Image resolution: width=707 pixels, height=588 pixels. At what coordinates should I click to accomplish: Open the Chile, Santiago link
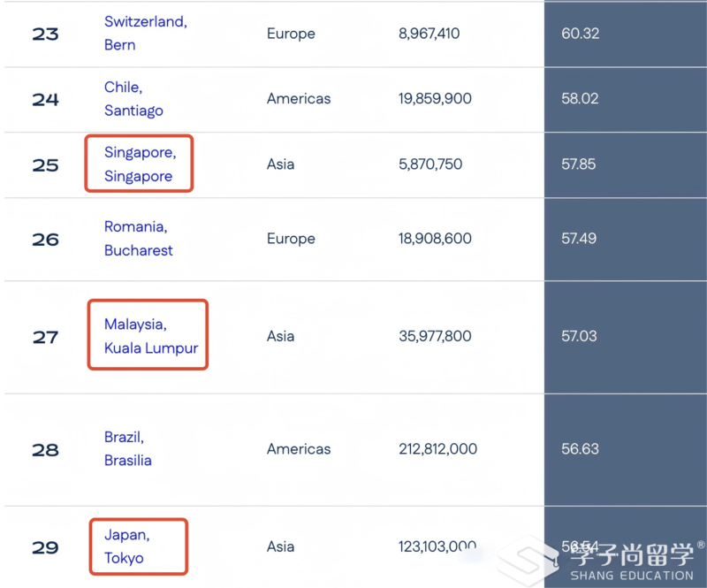pos(133,99)
